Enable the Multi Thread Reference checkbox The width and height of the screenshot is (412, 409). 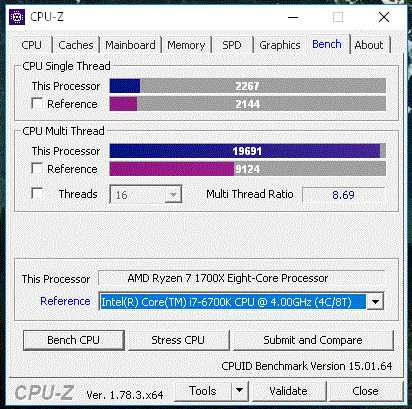(x=37, y=168)
